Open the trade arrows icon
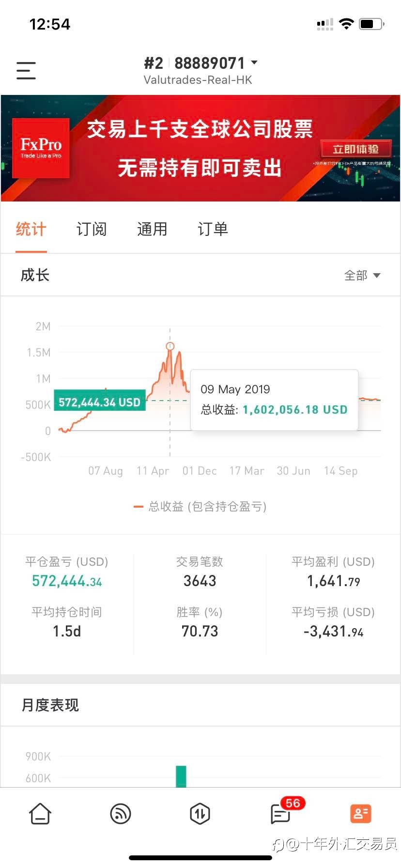Screen dimensions: 401x868 tap(200, 814)
